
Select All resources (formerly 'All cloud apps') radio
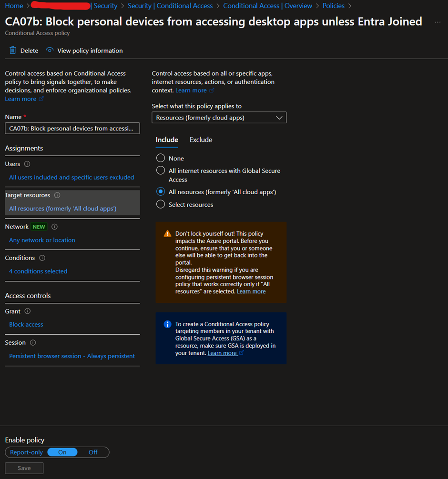tap(161, 191)
